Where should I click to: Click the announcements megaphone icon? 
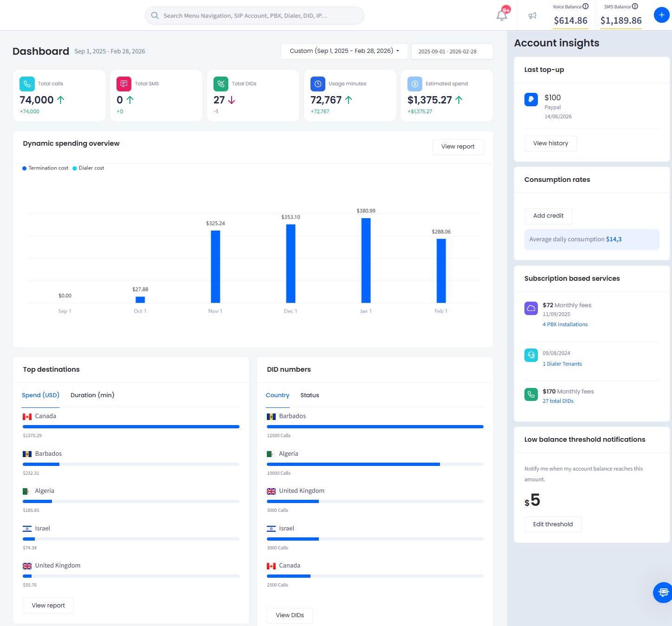532,16
